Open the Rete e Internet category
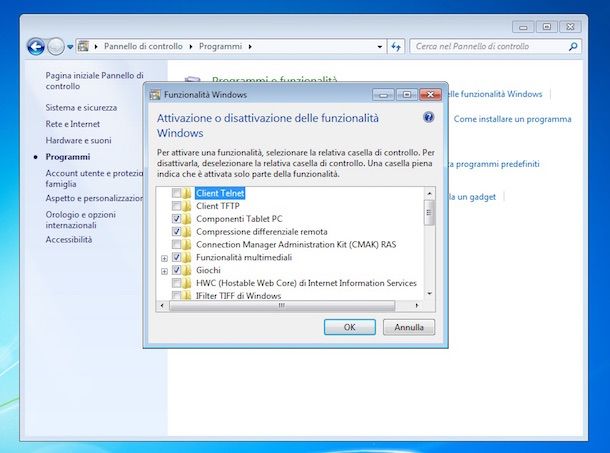Viewport: 610px width, 453px height. 72,124
